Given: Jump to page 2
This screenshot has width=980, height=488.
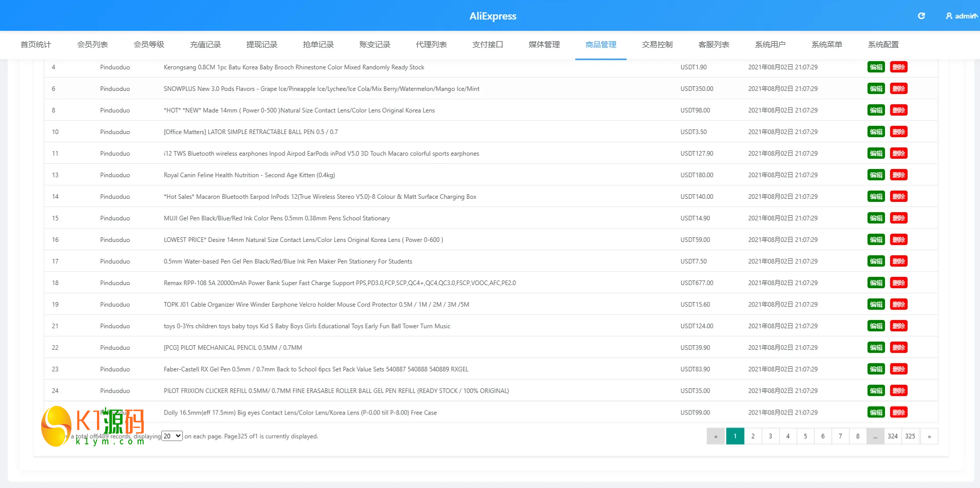Looking at the screenshot, I should click(753, 436).
